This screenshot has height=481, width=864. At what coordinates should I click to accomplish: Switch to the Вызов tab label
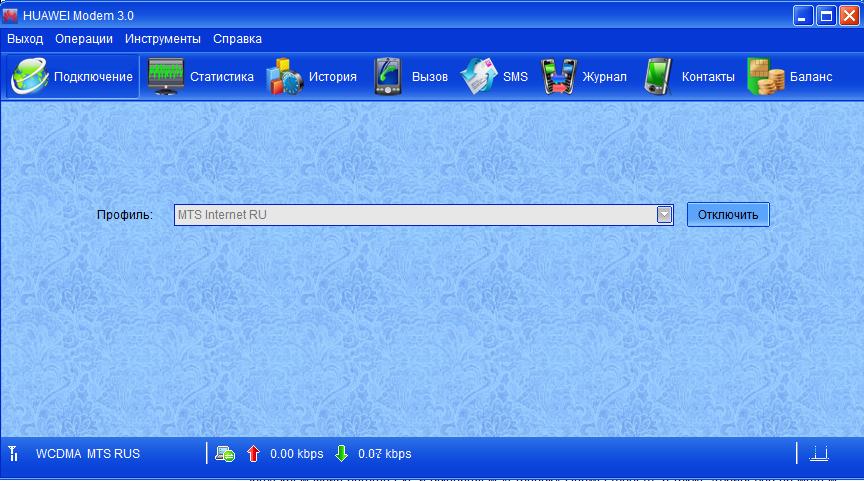pos(430,77)
